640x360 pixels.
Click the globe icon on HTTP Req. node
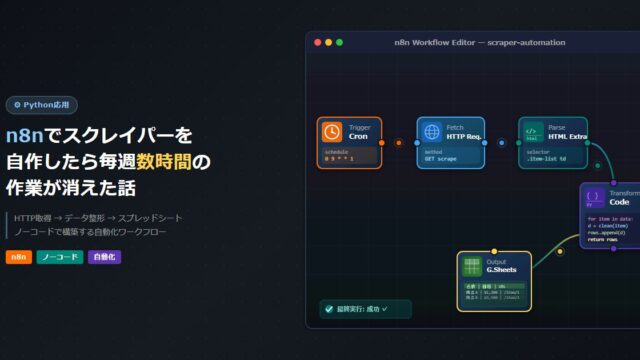click(x=431, y=132)
